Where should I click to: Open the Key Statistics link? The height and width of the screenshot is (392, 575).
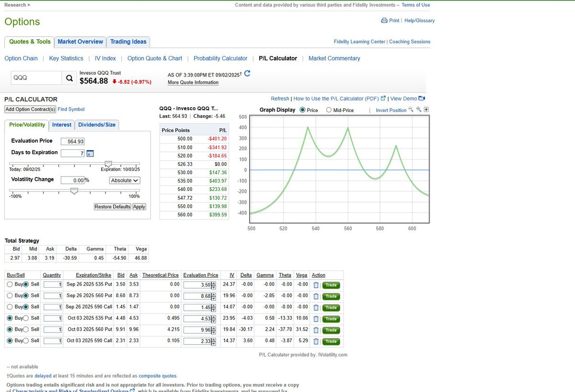point(66,58)
